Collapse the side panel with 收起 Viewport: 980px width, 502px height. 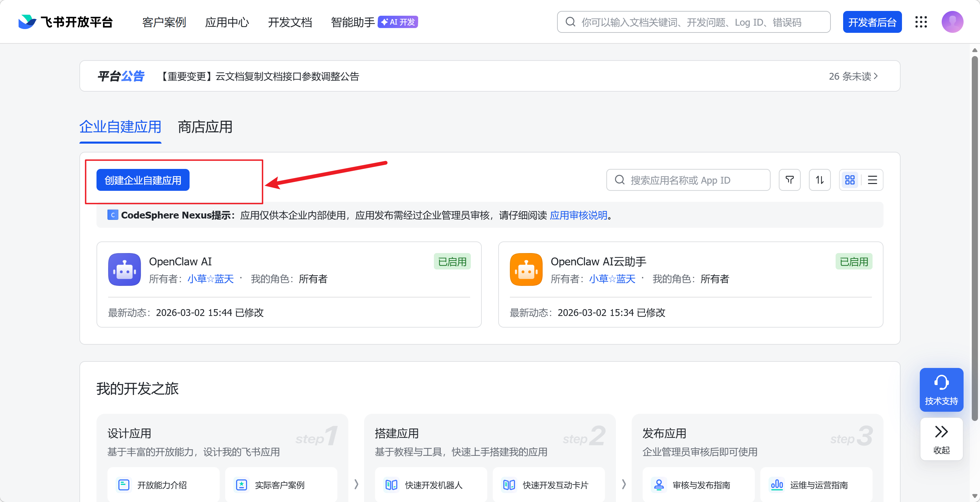941,439
